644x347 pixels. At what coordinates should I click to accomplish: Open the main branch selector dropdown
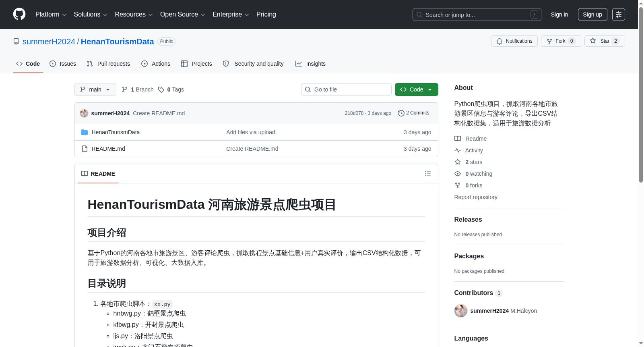click(95, 89)
